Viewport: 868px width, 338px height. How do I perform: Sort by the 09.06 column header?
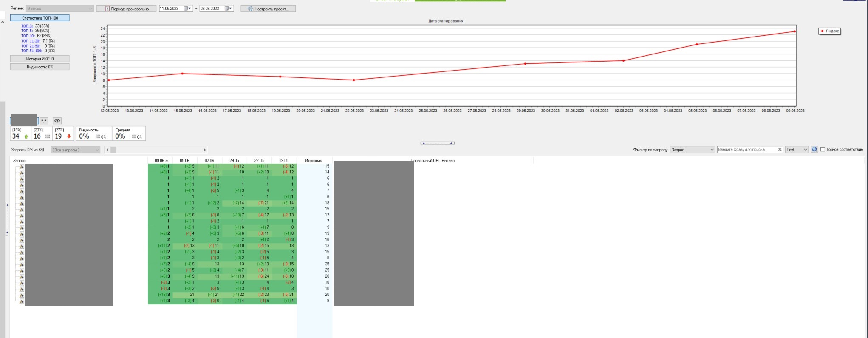161,161
